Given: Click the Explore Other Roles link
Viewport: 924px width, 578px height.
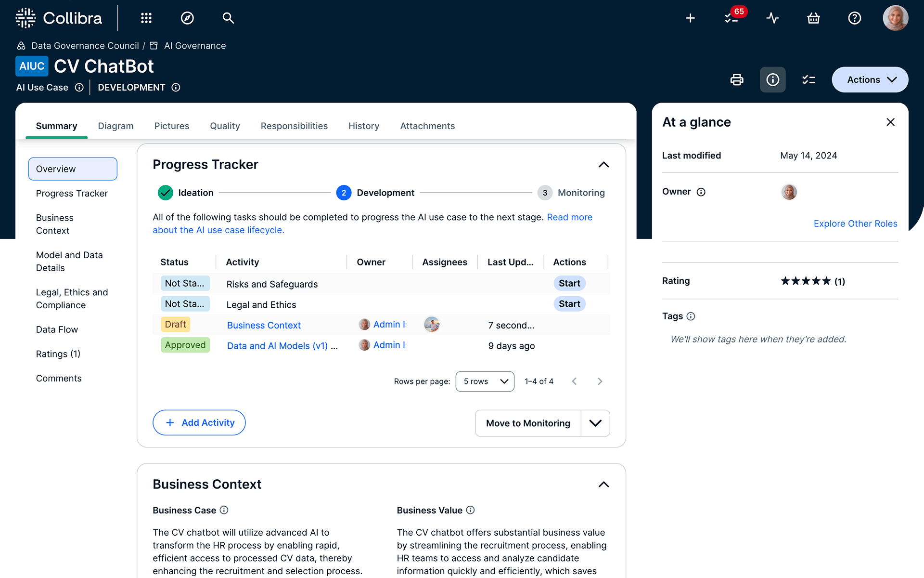Looking at the screenshot, I should [x=855, y=223].
